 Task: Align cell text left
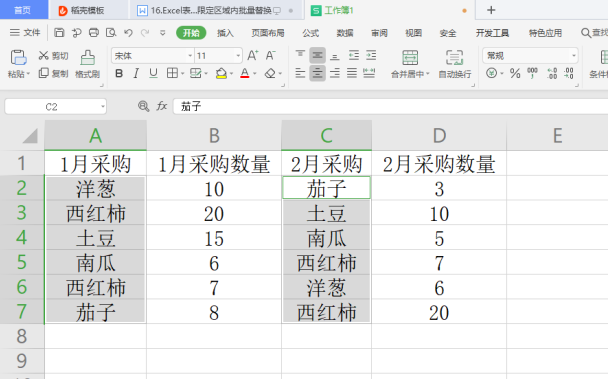300,73
